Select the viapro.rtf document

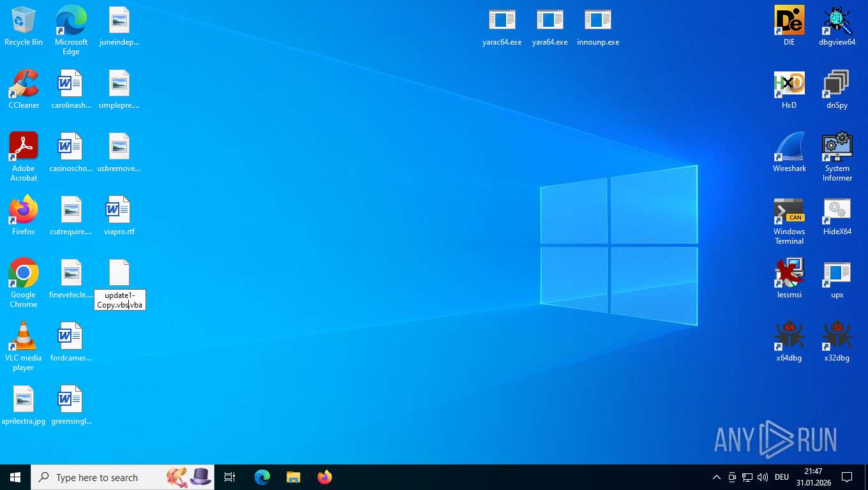tap(119, 216)
